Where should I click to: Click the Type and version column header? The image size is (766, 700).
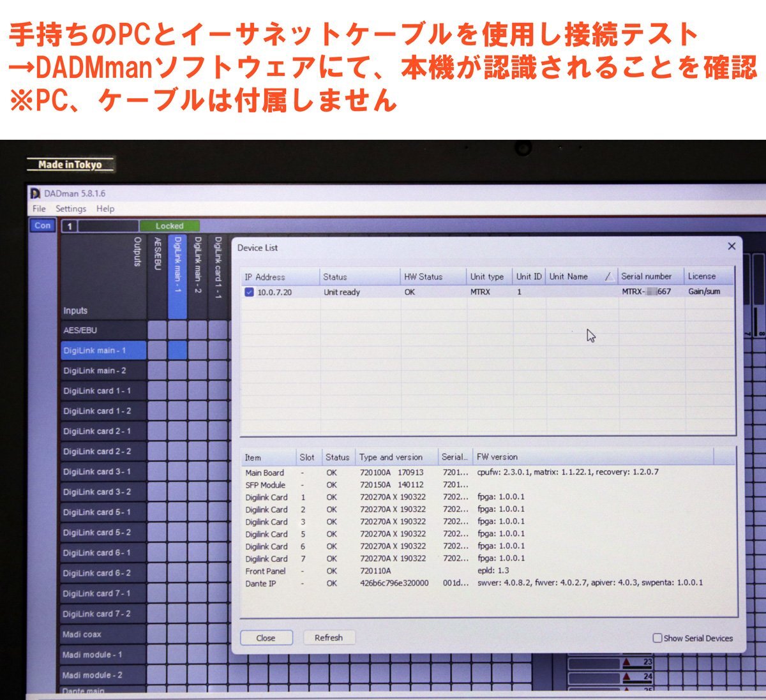coord(396,458)
